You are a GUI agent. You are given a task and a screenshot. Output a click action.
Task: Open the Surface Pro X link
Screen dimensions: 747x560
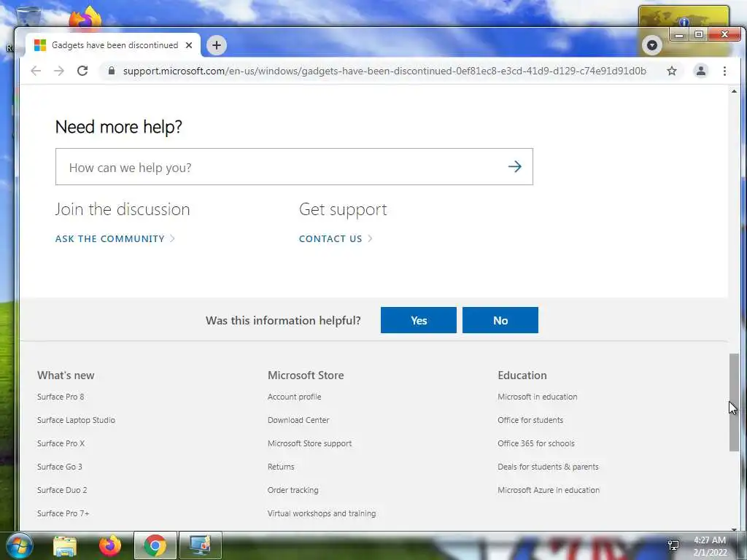point(61,443)
